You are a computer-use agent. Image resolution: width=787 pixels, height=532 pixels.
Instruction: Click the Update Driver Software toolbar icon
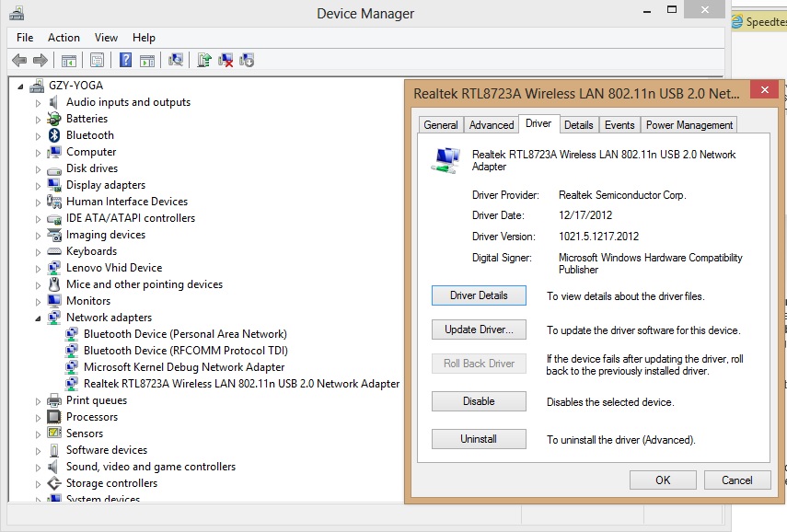[x=203, y=60]
